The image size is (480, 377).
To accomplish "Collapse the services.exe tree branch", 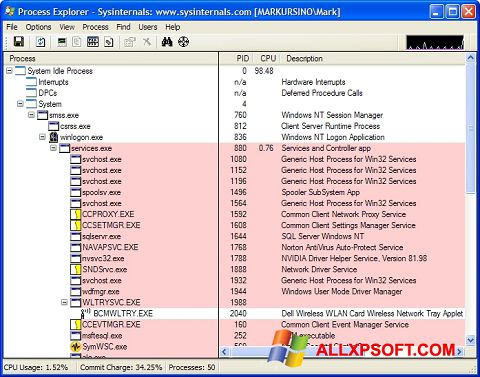I will coord(53,148).
